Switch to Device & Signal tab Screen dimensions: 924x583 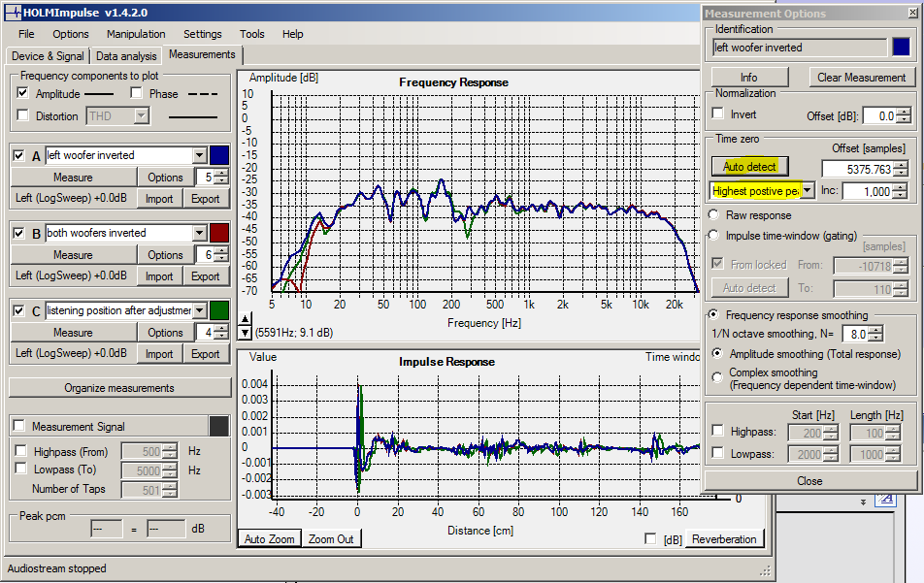[48, 56]
